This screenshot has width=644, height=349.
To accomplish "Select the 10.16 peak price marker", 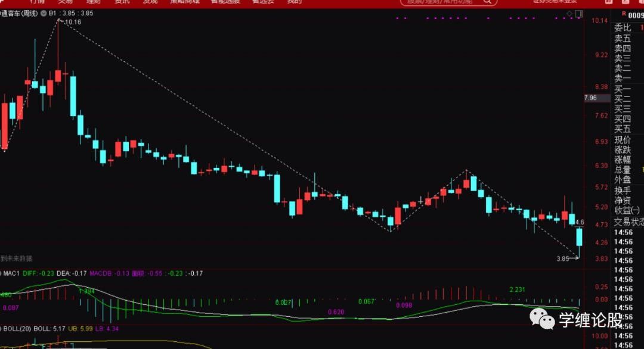I will [72, 22].
